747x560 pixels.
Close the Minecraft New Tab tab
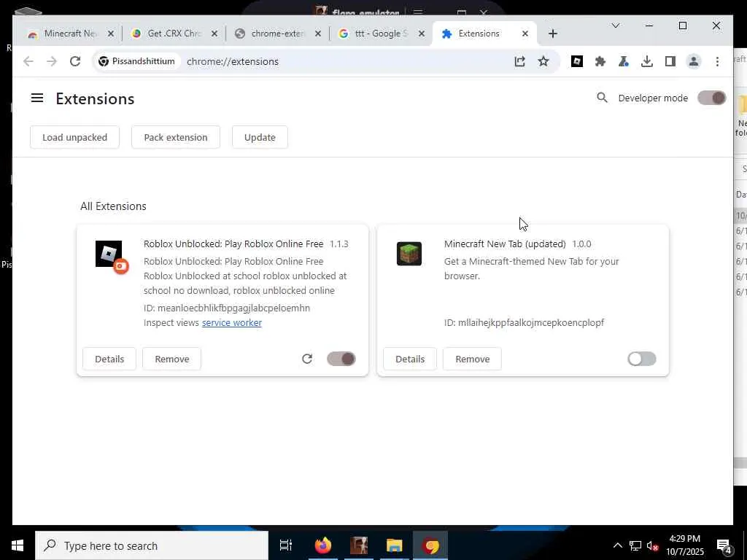111,34
